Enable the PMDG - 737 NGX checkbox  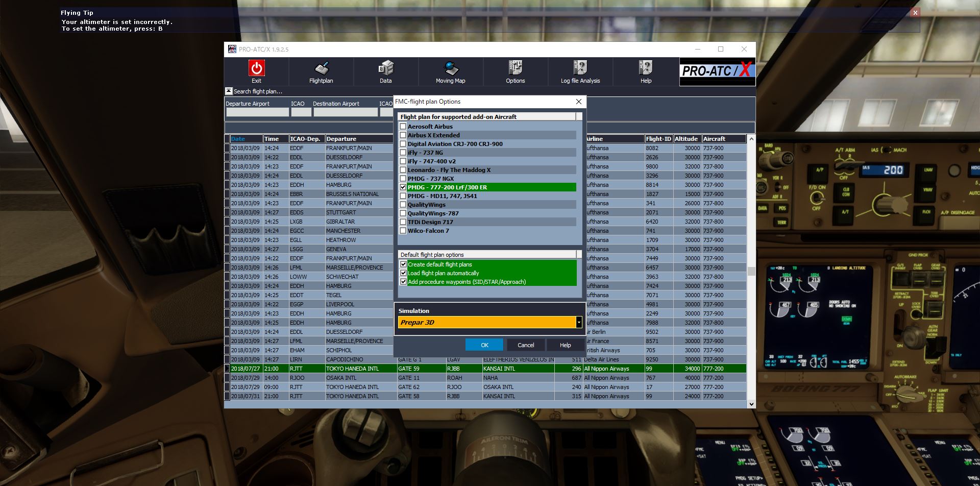point(403,179)
